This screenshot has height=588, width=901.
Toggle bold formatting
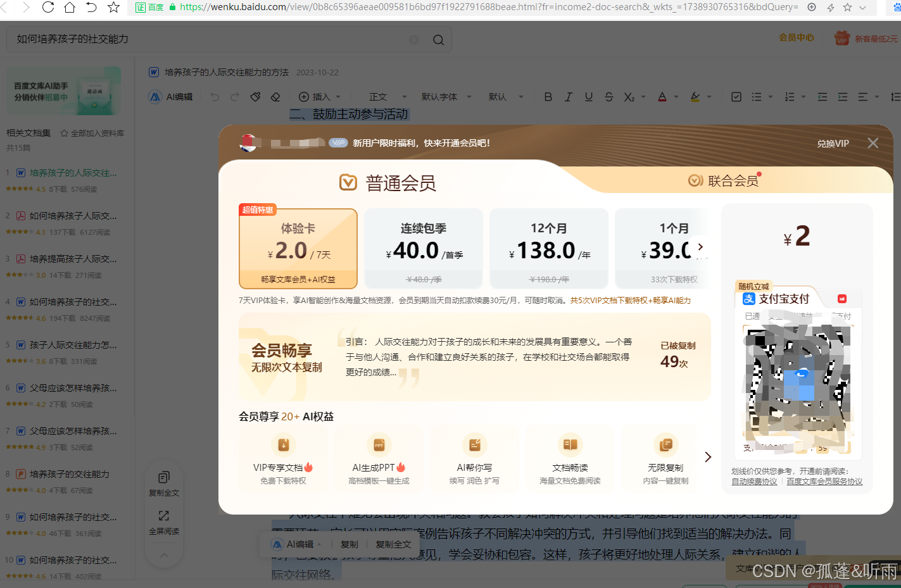pos(548,97)
